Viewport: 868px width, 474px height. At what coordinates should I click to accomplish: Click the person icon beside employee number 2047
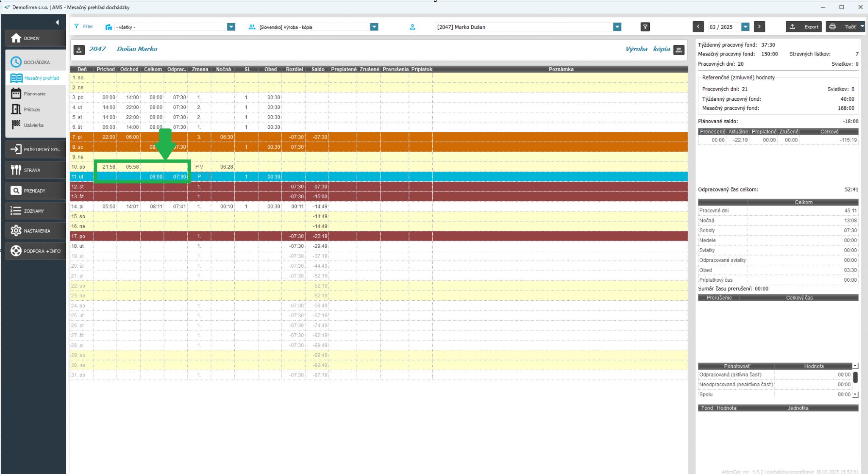[x=79, y=50]
